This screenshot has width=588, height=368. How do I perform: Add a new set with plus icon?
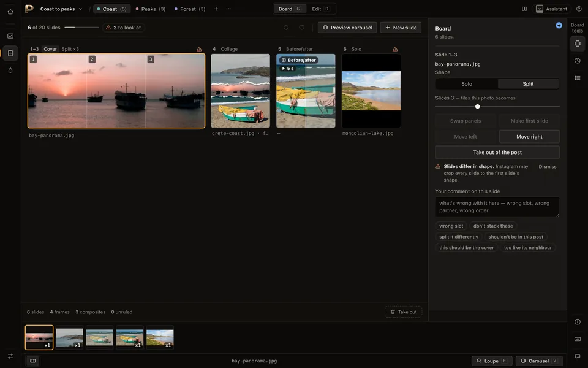tap(216, 9)
